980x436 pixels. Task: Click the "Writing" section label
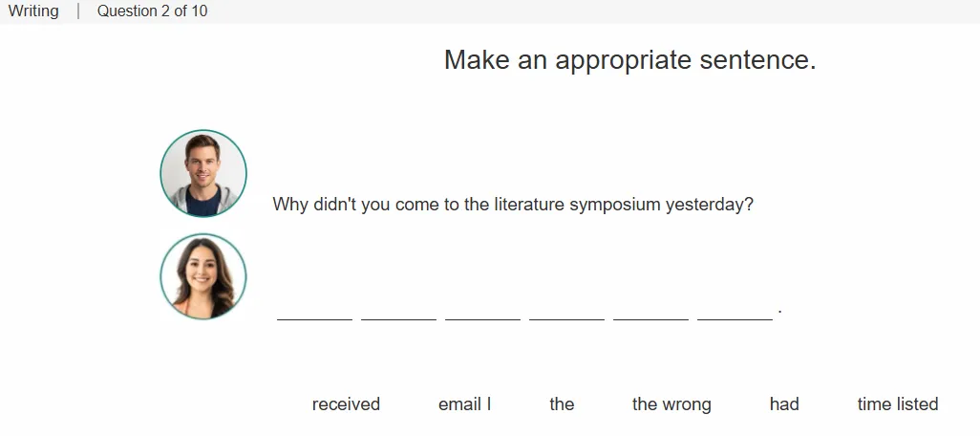pyautogui.click(x=33, y=11)
